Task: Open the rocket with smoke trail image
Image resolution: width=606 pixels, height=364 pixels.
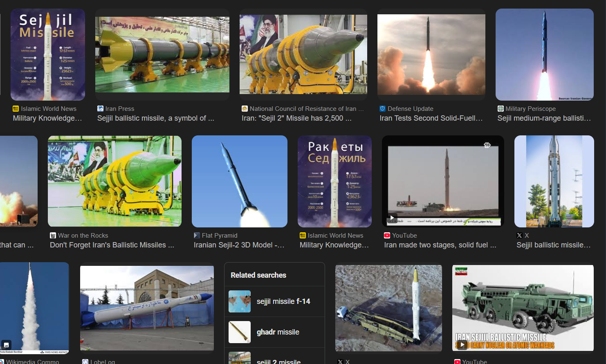Action: pos(34,308)
